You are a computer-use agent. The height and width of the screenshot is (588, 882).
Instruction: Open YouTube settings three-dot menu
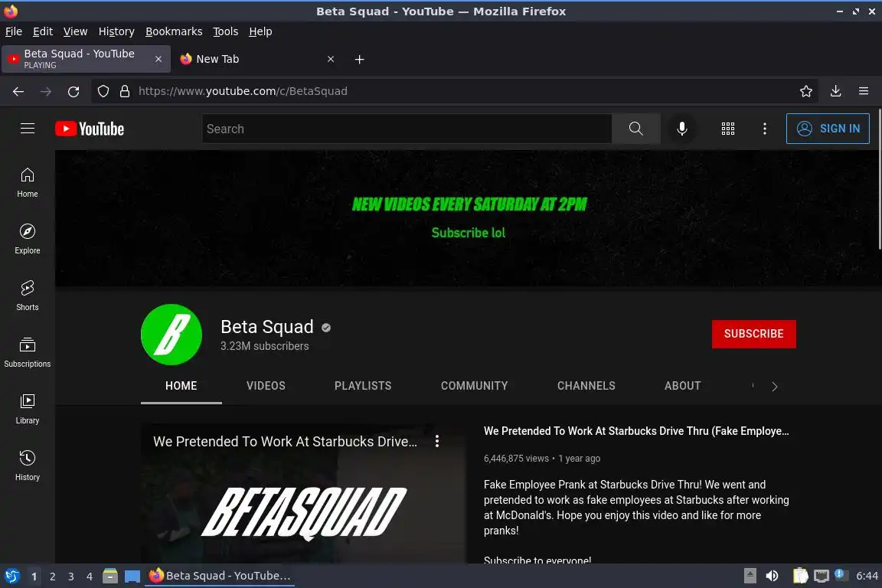[x=764, y=129]
